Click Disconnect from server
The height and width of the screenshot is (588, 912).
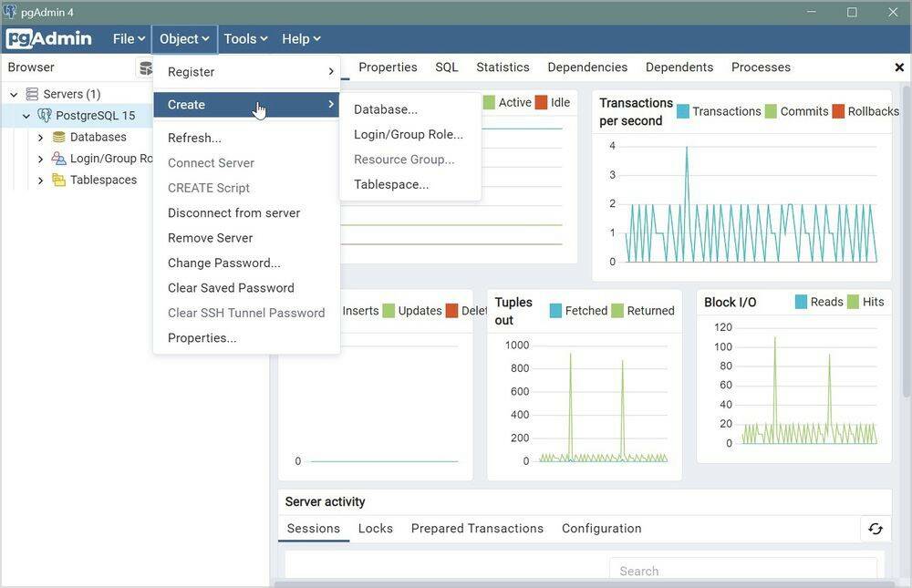[x=246, y=213]
